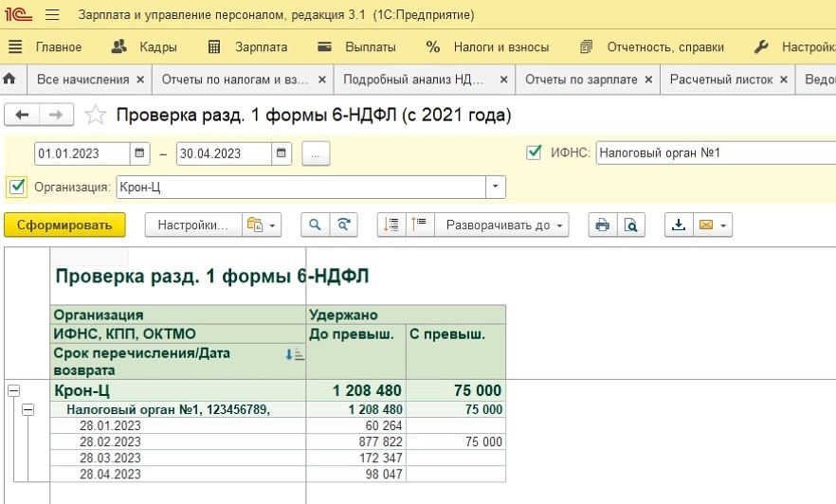Toggle the ИФНС checkbox
This screenshot has height=504, width=836.
click(x=534, y=153)
